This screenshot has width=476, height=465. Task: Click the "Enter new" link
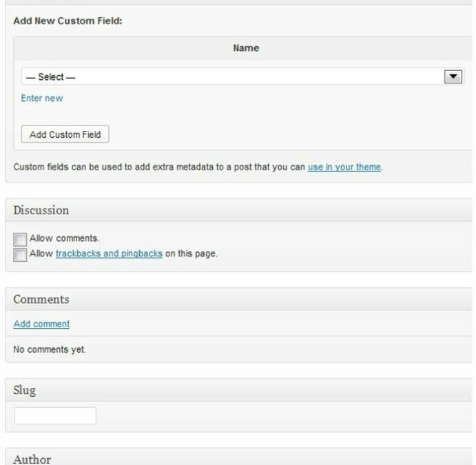pyautogui.click(x=42, y=98)
